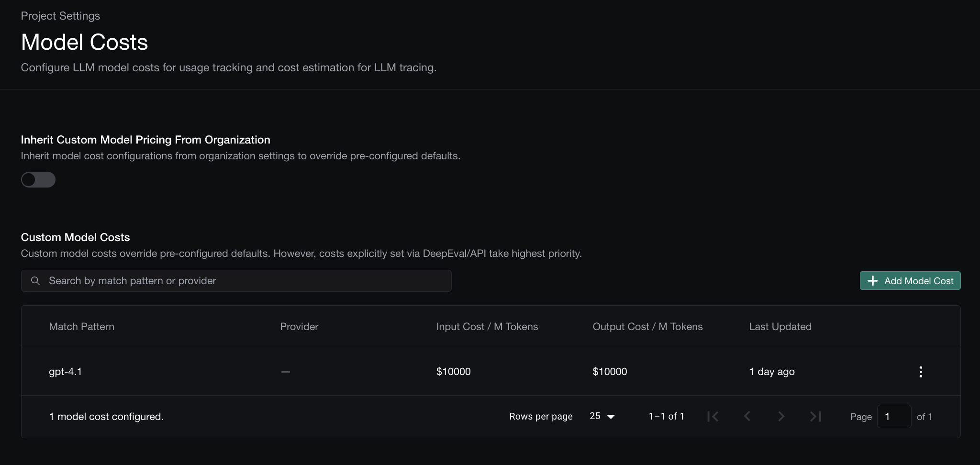Click the Output Cost / M Tokens header
The width and height of the screenshot is (980, 465).
point(647,327)
